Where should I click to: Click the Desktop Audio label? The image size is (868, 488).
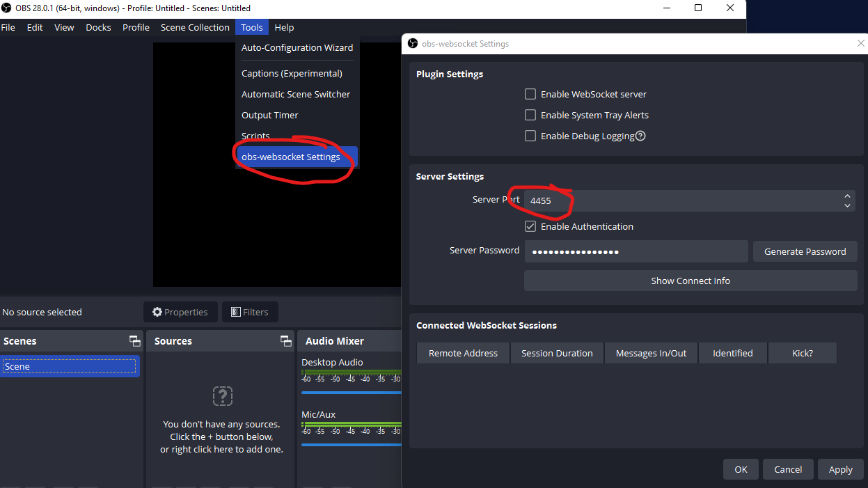[332, 362]
